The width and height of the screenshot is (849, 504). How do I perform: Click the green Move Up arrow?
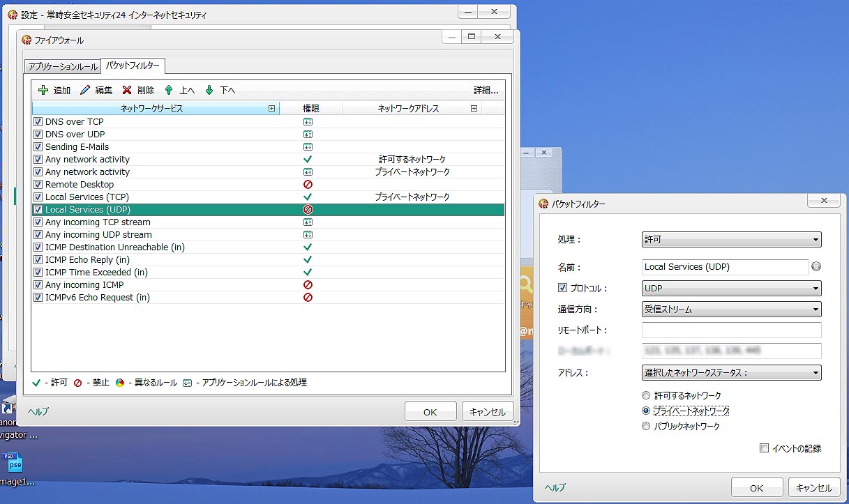(168, 90)
